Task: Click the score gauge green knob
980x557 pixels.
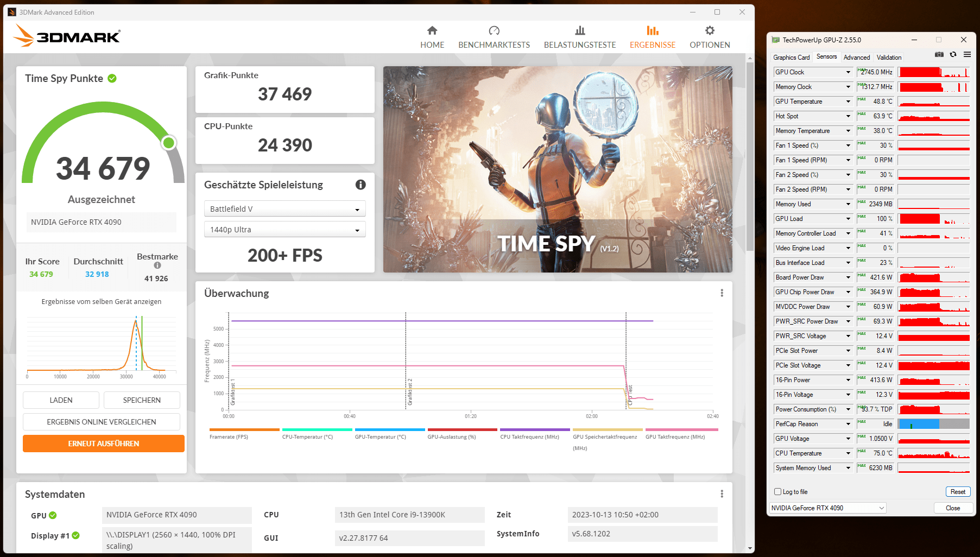Action: point(169,143)
